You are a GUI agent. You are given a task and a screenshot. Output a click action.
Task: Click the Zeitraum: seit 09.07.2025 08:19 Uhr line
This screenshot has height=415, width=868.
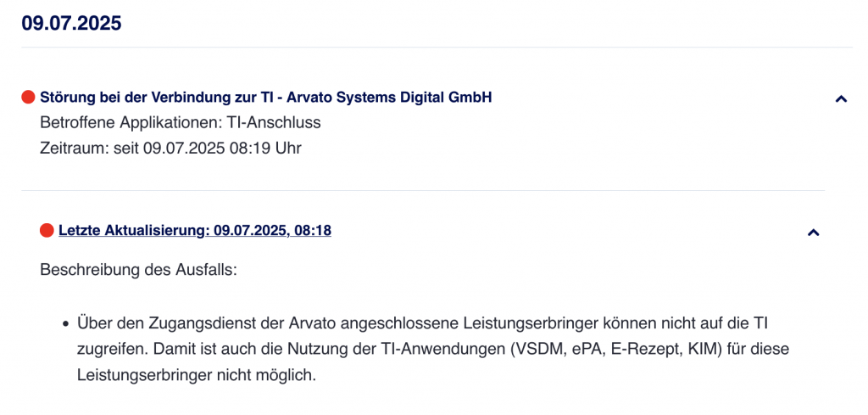(170, 148)
